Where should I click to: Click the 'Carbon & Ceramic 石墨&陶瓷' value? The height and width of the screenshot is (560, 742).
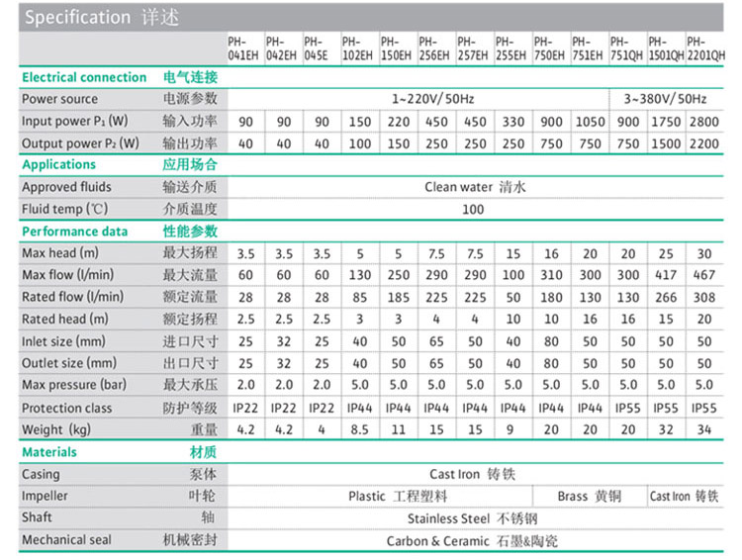coord(472,541)
